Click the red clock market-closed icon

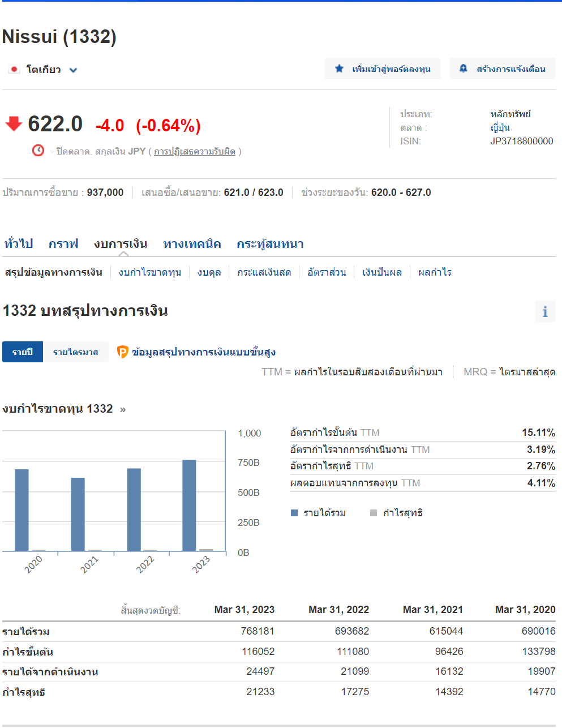pos(38,151)
